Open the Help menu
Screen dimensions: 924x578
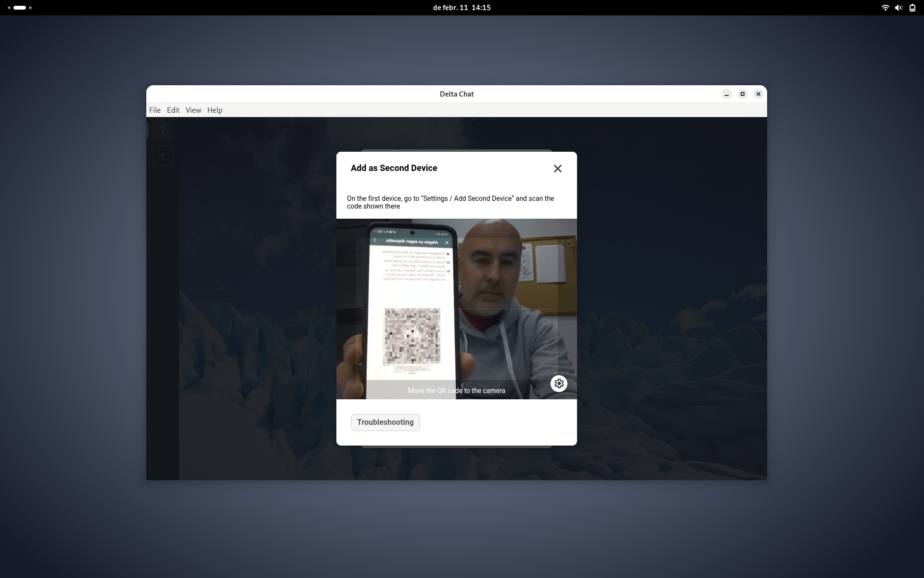[214, 110]
